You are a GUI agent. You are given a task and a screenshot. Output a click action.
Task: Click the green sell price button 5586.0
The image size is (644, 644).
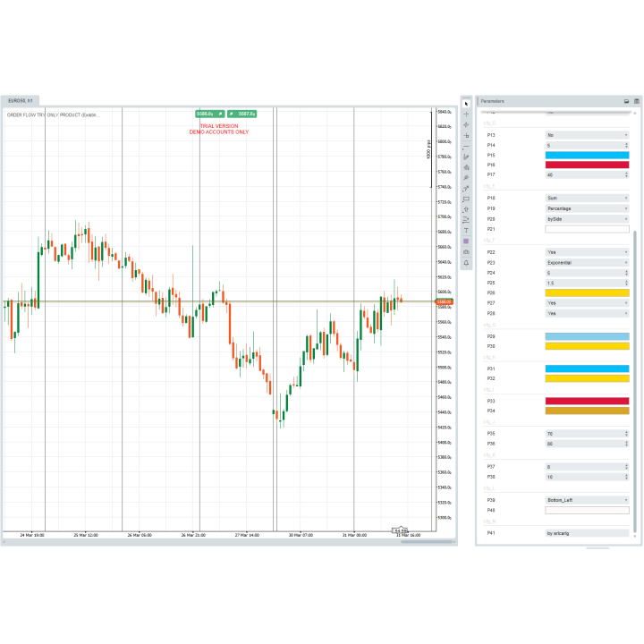[210, 114]
